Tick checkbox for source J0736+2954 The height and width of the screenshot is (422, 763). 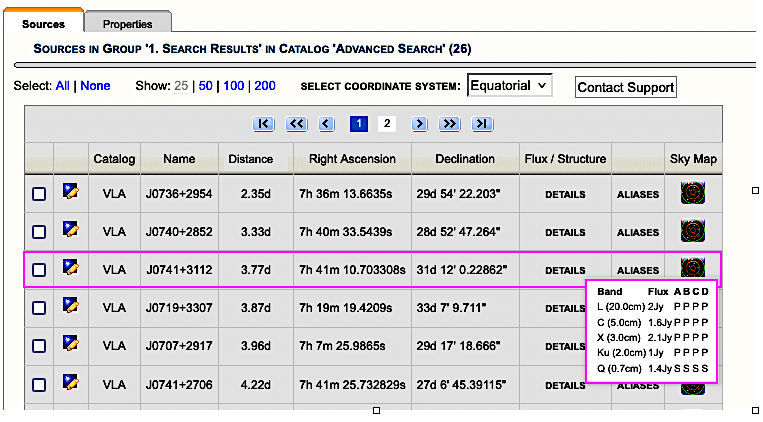[39, 194]
